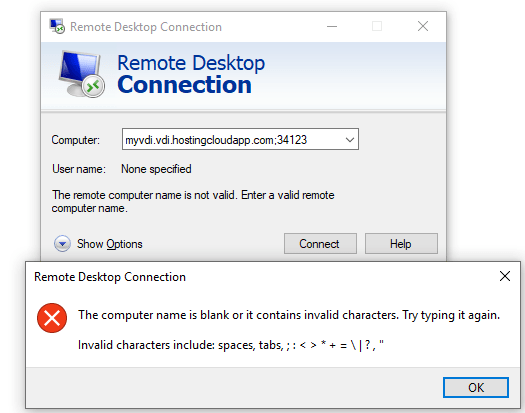Minimize the Remote Desktop Connection window
Screen dimensions: 525x413
pos(332,26)
